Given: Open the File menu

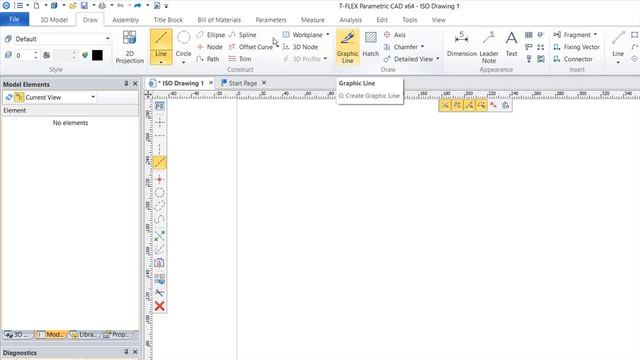Looking at the screenshot, I should [14, 19].
